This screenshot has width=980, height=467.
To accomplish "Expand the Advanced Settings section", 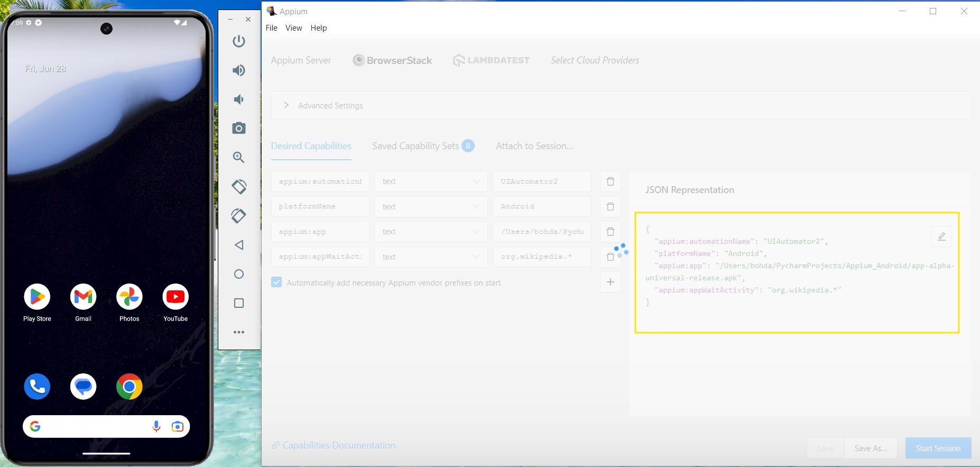I will tap(621, 105).
